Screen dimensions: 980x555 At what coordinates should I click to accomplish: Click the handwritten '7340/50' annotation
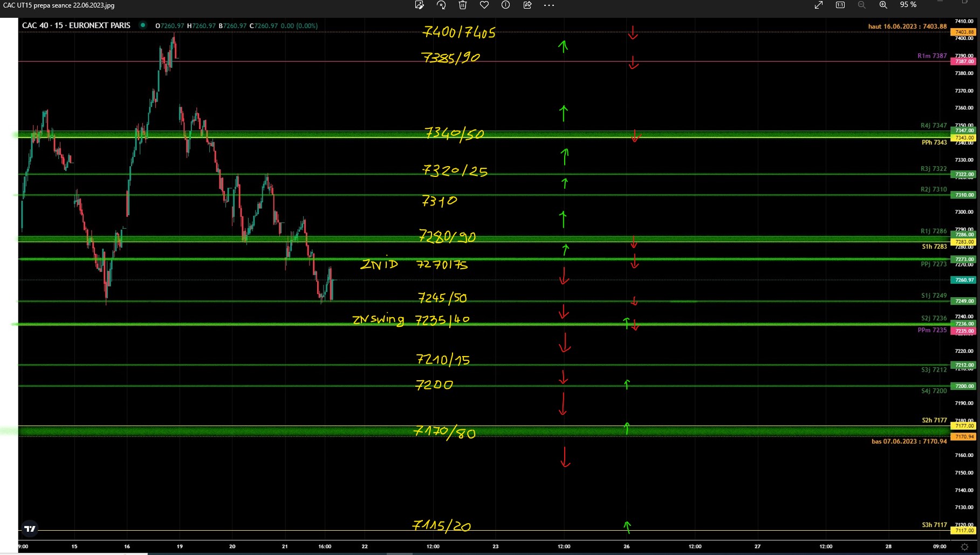[x=454, y=133]
